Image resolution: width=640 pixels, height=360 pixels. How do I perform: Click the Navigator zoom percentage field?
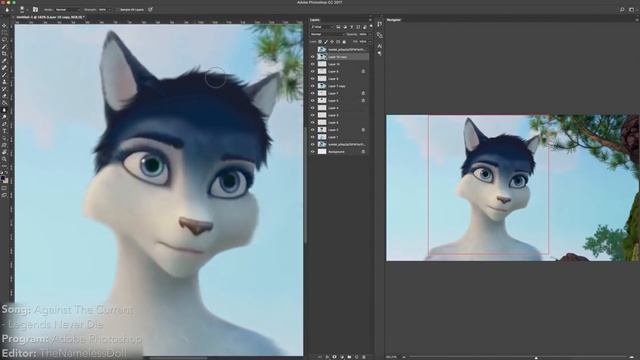[392, 357]
